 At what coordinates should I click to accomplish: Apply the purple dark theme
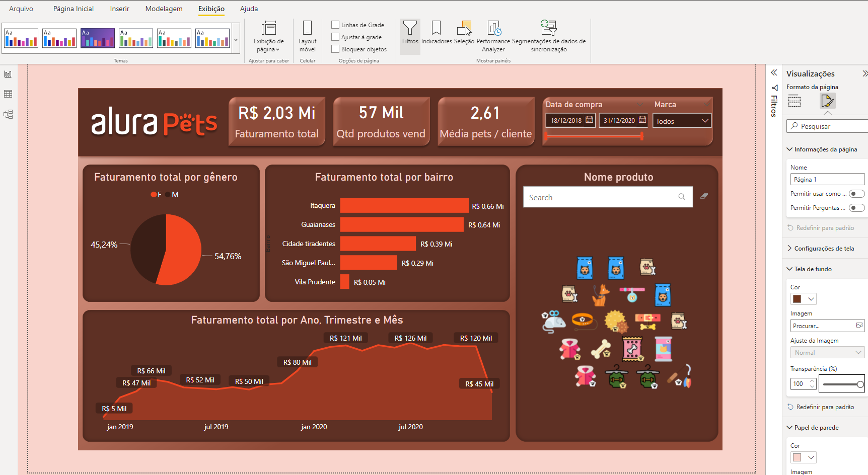click(x=98, y=38)
